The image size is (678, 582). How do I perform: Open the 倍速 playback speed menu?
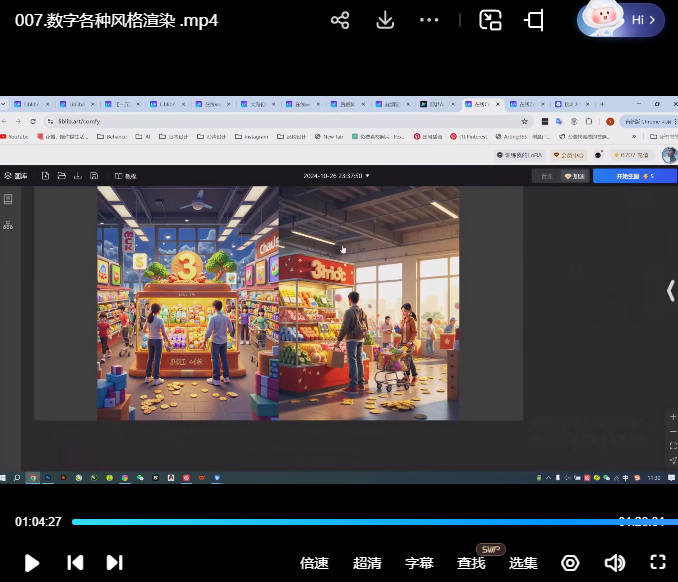(x=315, y=563)
